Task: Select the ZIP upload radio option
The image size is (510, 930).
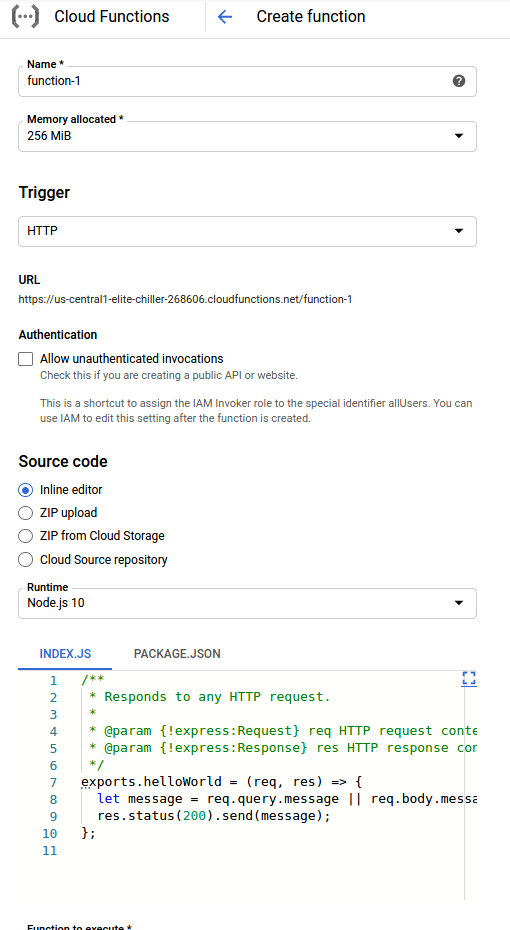Action: click(x=26, y=512)
